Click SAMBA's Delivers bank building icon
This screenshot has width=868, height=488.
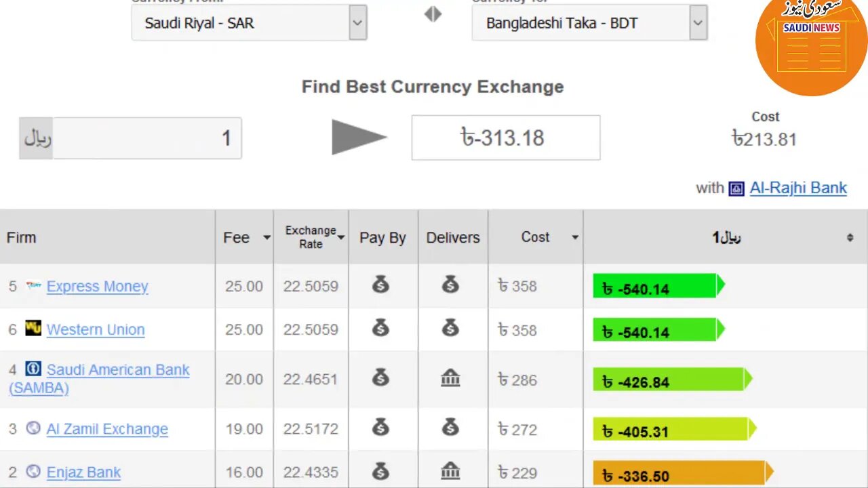tap(450, 378)
